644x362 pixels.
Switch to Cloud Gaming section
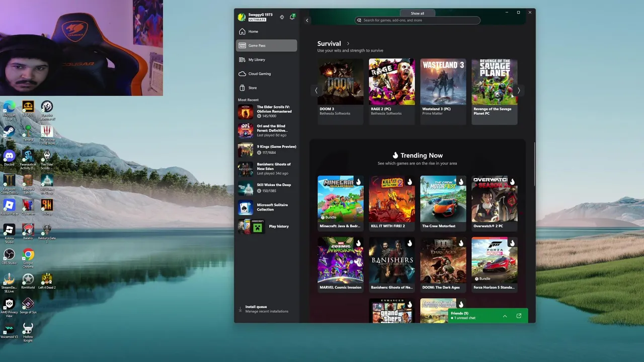[x=266, y=74]
